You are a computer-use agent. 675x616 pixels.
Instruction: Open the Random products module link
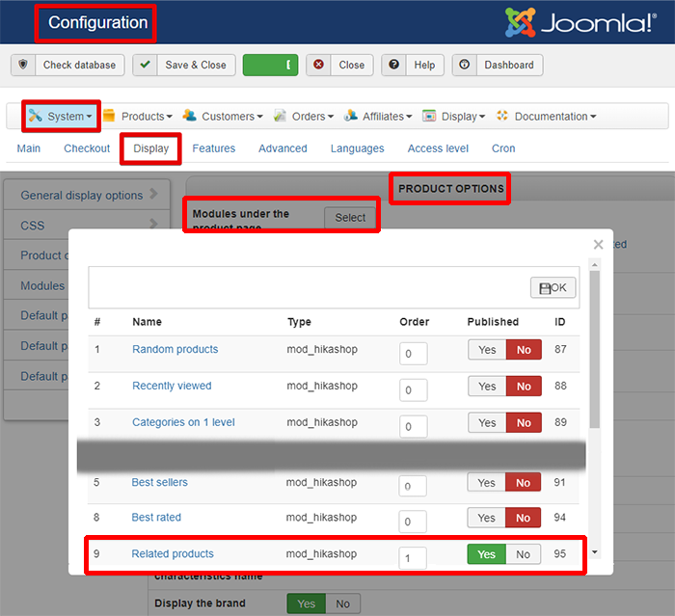click(x=175, y=349)
